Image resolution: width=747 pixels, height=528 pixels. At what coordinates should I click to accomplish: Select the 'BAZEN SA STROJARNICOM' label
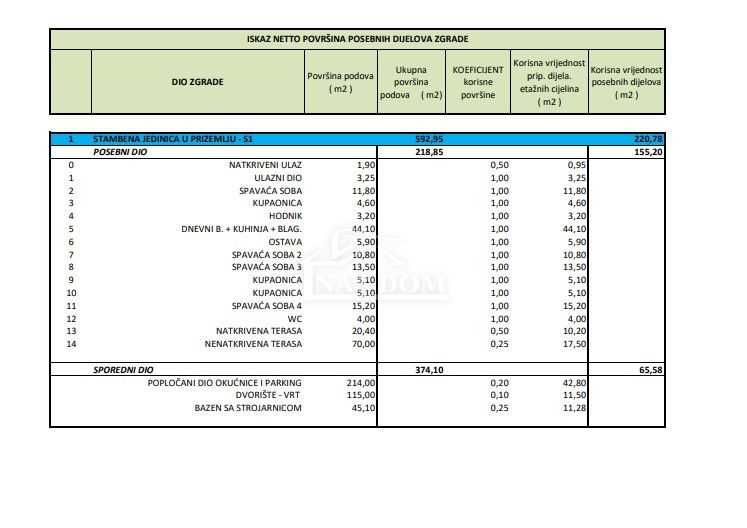coord(248,408)
